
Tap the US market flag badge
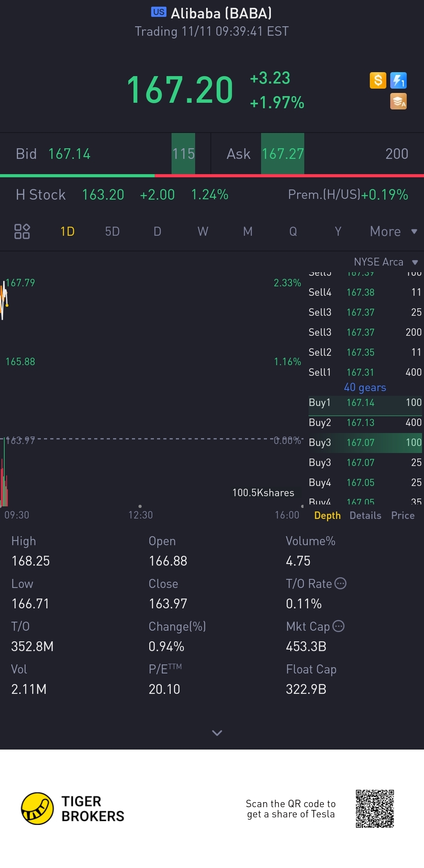(159, 12)
